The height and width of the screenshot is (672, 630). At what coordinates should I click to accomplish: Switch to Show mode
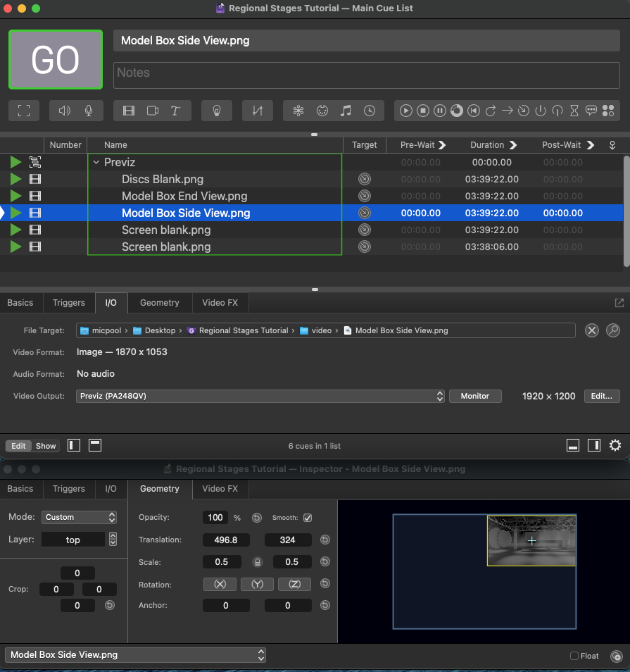tap(46, 446)
